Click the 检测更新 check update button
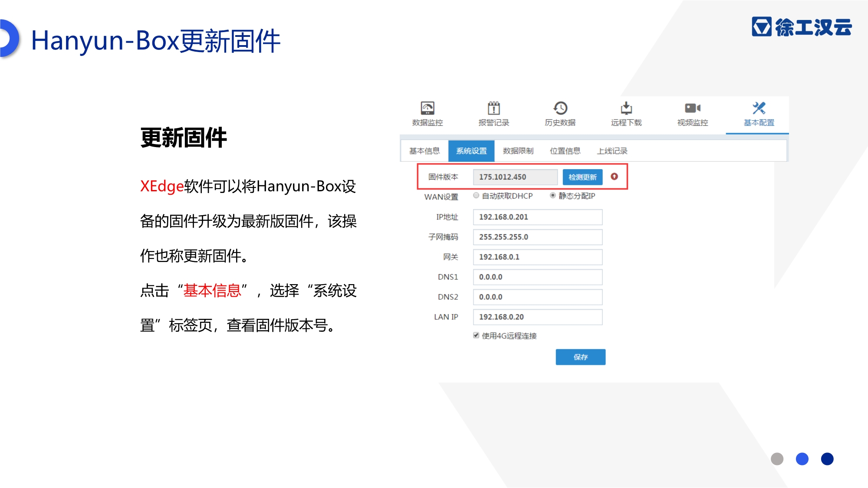 tap(582, 177)
